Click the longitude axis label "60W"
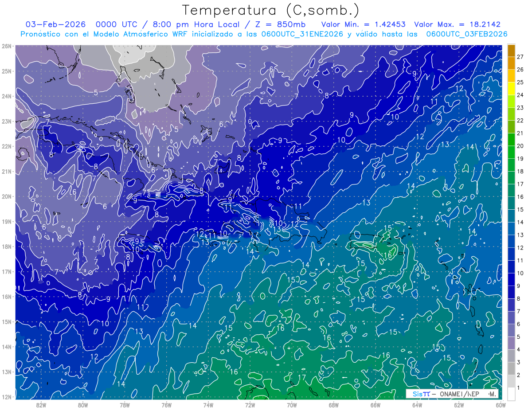Viewport: 532px width, 411px height. pos(501,405)
